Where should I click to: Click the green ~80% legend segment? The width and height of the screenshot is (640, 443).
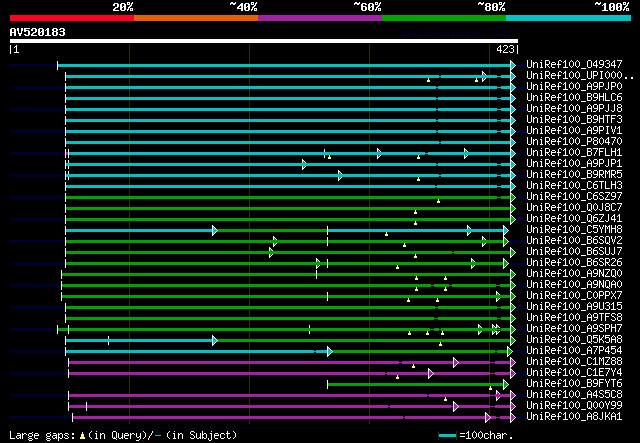[443, 18]
